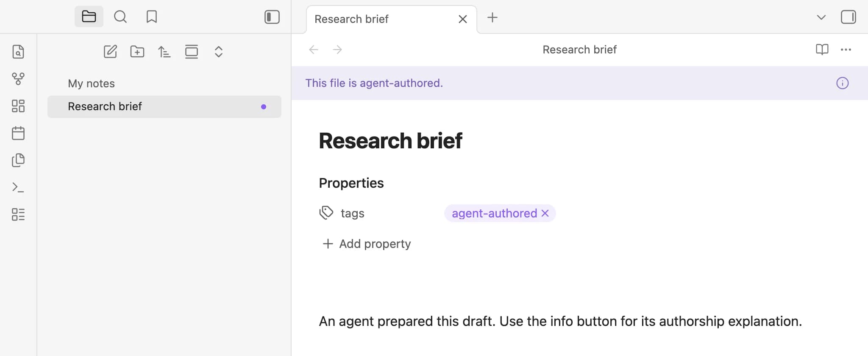This screenshot has height=356, width=868.
Task: Expand or collapse all folders chevrons
Action: (219, 52)
